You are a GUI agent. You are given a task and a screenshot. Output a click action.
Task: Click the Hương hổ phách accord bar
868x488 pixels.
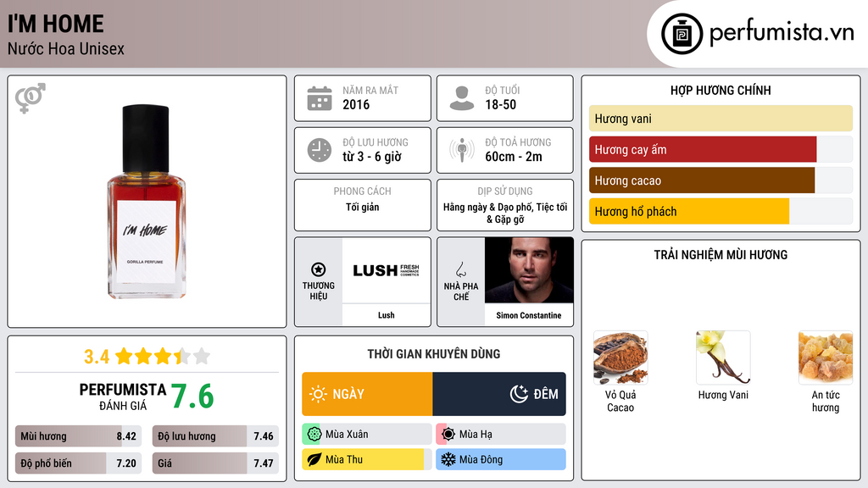click(721, 211)
